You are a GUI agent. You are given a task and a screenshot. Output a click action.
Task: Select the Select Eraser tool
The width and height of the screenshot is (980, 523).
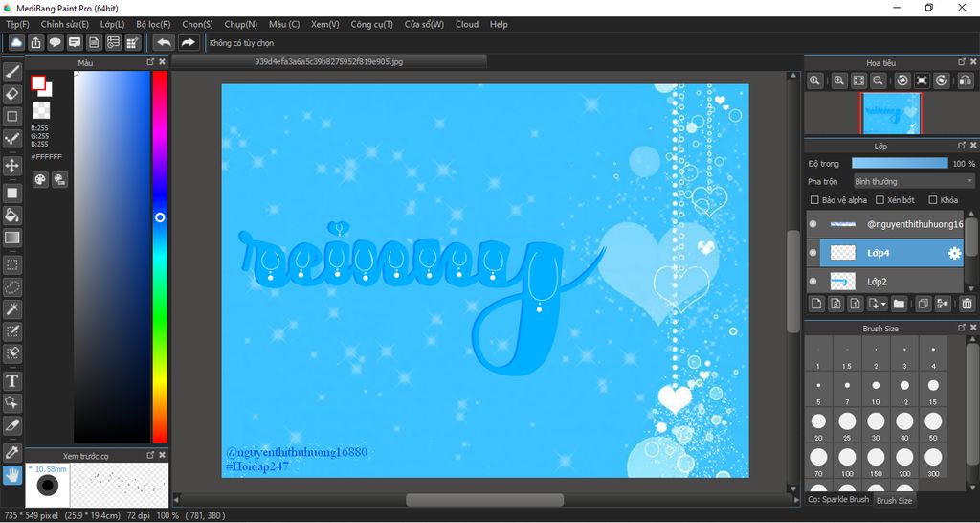click(11, 353)
